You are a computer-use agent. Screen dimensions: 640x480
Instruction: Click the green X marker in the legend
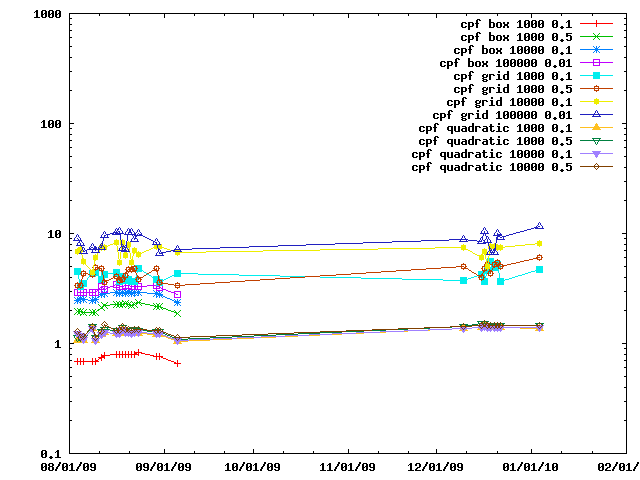point(596,36)
